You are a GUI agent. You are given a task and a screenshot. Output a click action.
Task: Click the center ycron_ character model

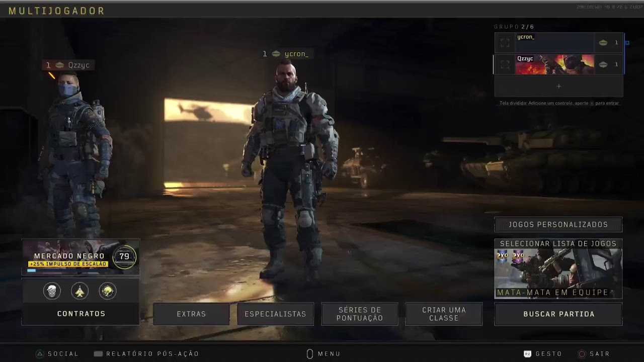(x=289, y=171)
